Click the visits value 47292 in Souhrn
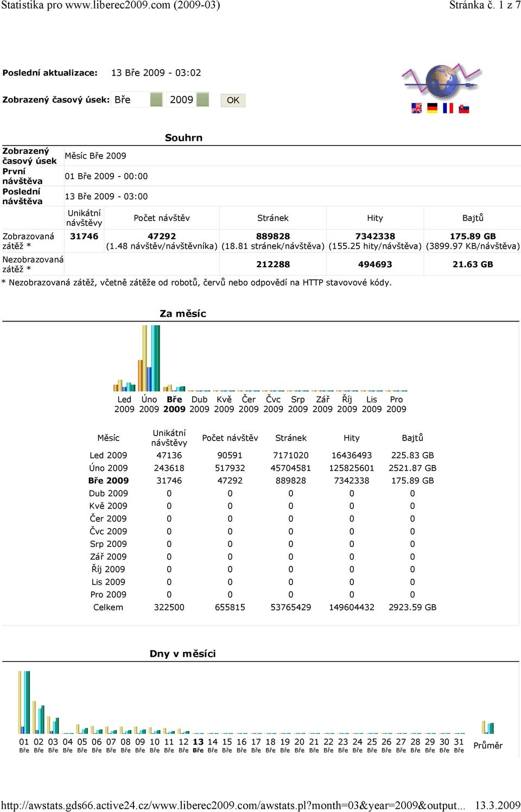521x812 pixels. pos(162,236)
